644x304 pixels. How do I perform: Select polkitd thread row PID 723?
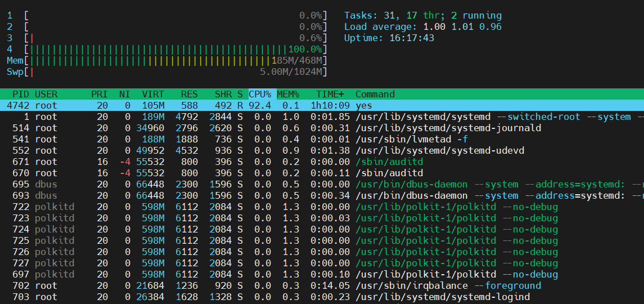coord(322,218)
